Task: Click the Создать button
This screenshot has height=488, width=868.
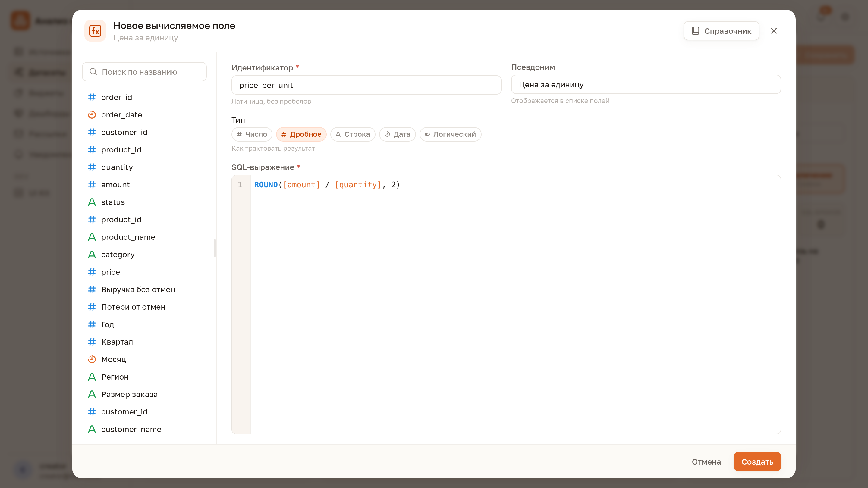Action: tap(757, 461)
